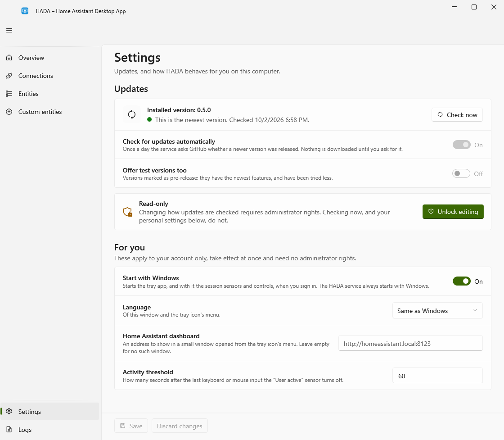The image size is (504, 440).
Task: Click the Settings gear icon in sidebar
Action: pos(9,411)
